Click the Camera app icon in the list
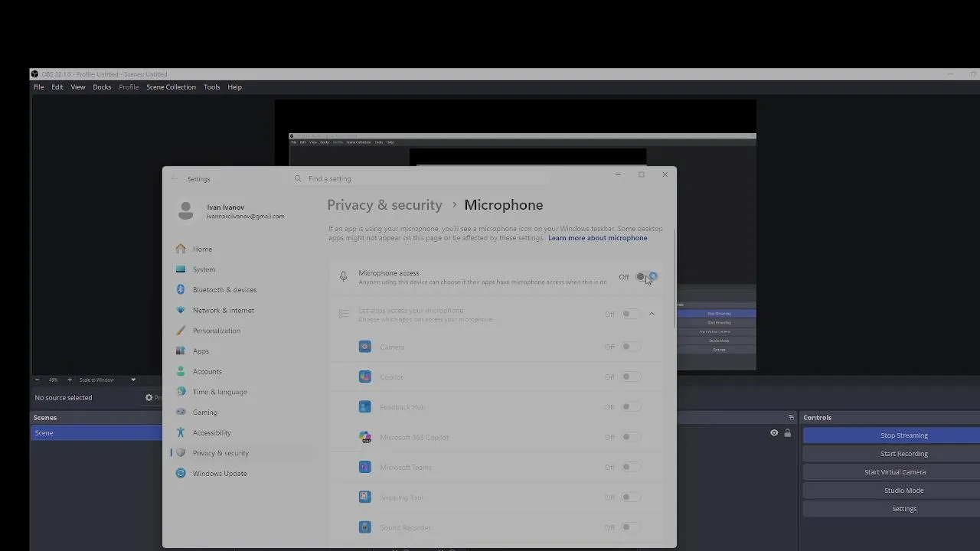 point(365,347)
